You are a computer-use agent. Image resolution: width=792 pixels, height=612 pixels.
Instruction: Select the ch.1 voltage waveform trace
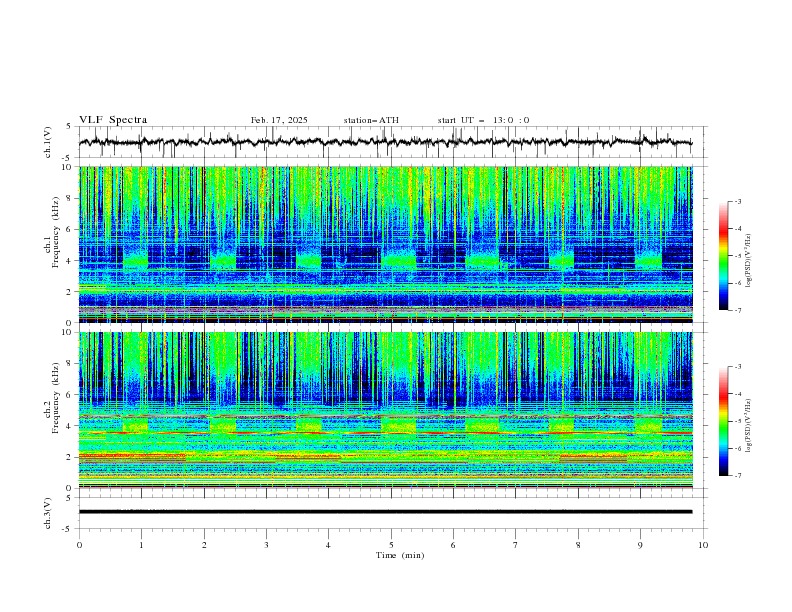(385, 142)
